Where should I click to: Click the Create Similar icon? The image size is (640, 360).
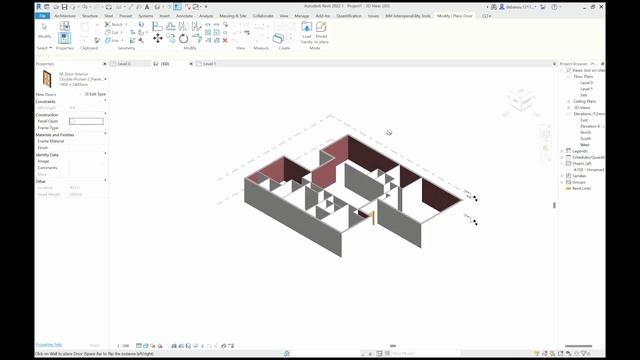click(x=278, y=38)
